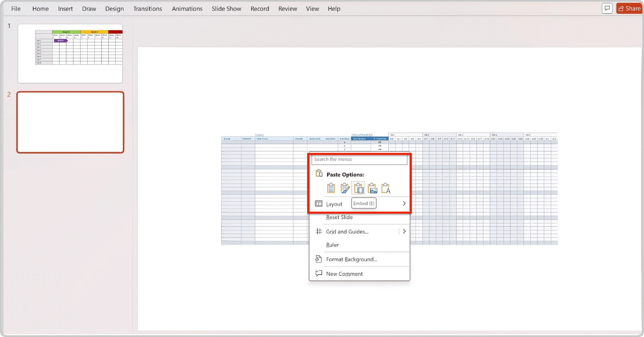Open the Transitions ribbon tab
Image resolution: width=644 pixels, height=337 pixels.
pos(147,9)
